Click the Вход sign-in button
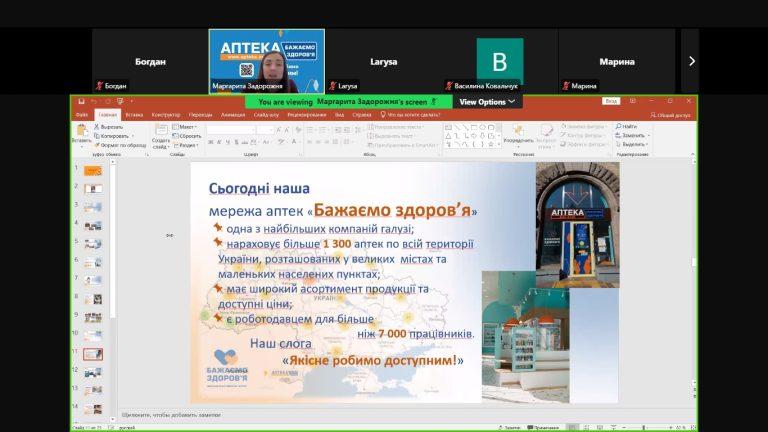The image size is (768, 432). click(611, 101)
